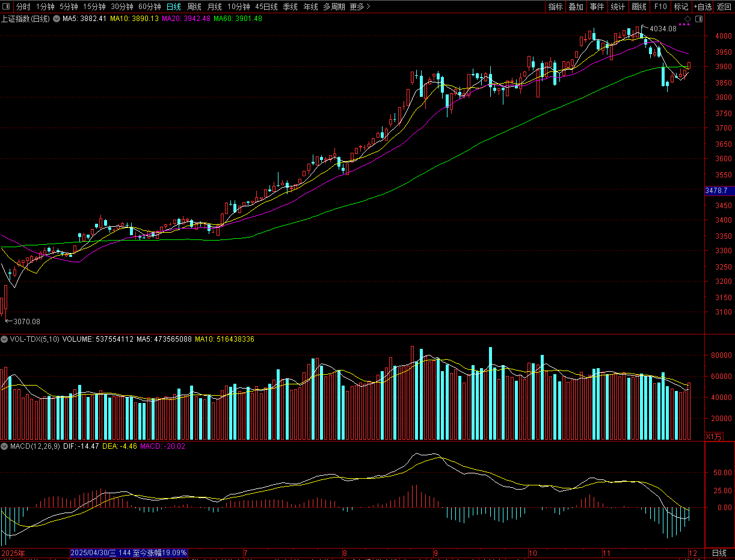This screenshot has height=560, width=735.
Task: Open the 指标 indicators menu
Action: click(x=555, y=7)
